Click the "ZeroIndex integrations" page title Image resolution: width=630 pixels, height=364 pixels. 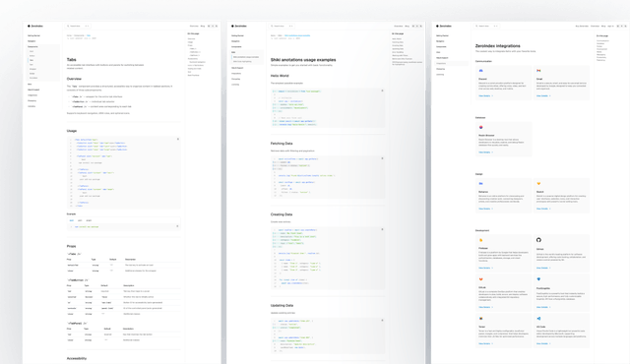[x=498, y=46]
